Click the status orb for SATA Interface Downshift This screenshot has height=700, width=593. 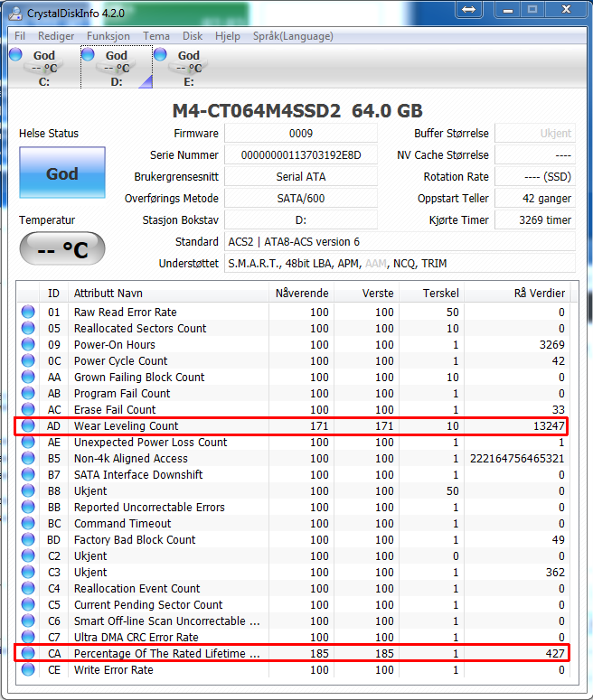[x=28, y=474]
